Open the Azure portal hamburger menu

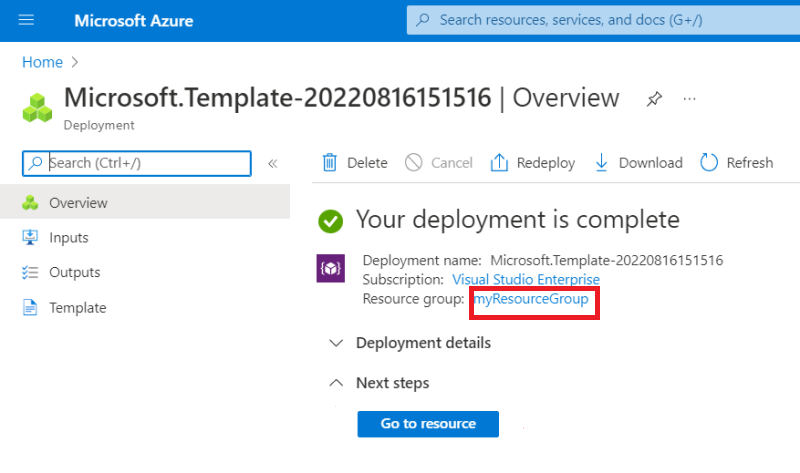click(x=27, y=20)
